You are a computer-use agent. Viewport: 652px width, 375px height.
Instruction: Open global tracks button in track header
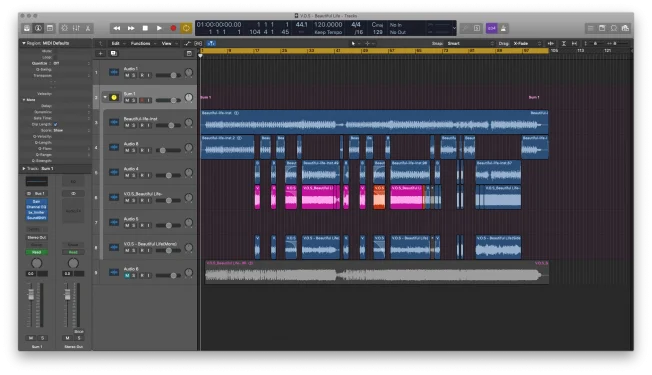(189, 53)
